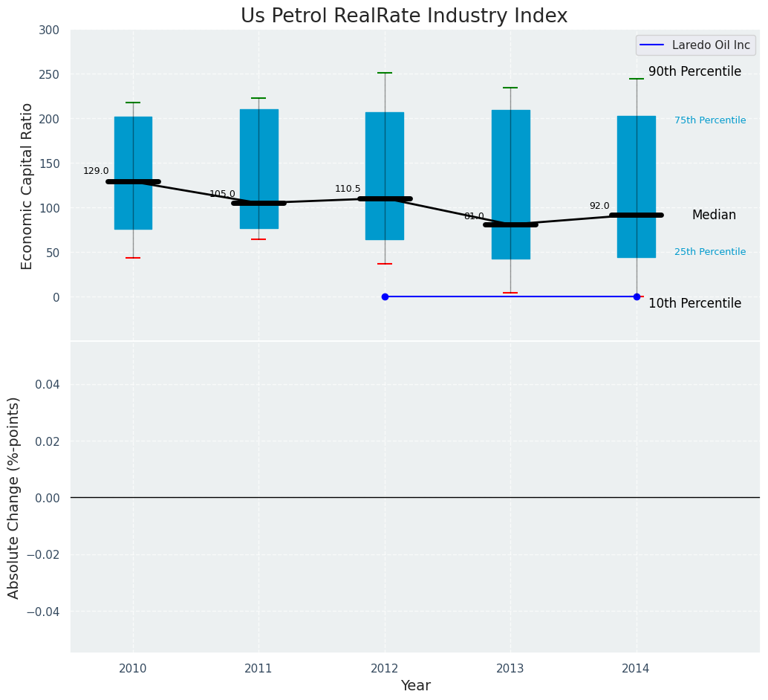Click the blue Laredo data point at 2012

(x=385, y=296)
